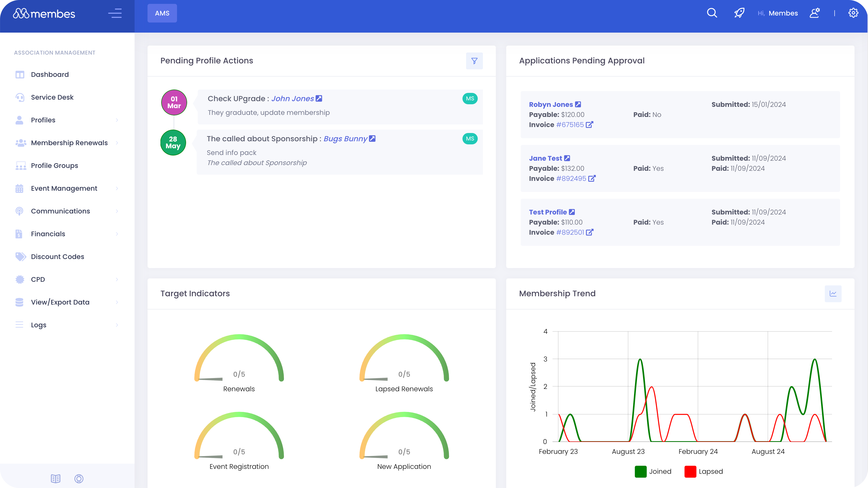Screen dimensions: 868x488
Task: Open user account settings via person-gear icon
Action: [815, 13]
